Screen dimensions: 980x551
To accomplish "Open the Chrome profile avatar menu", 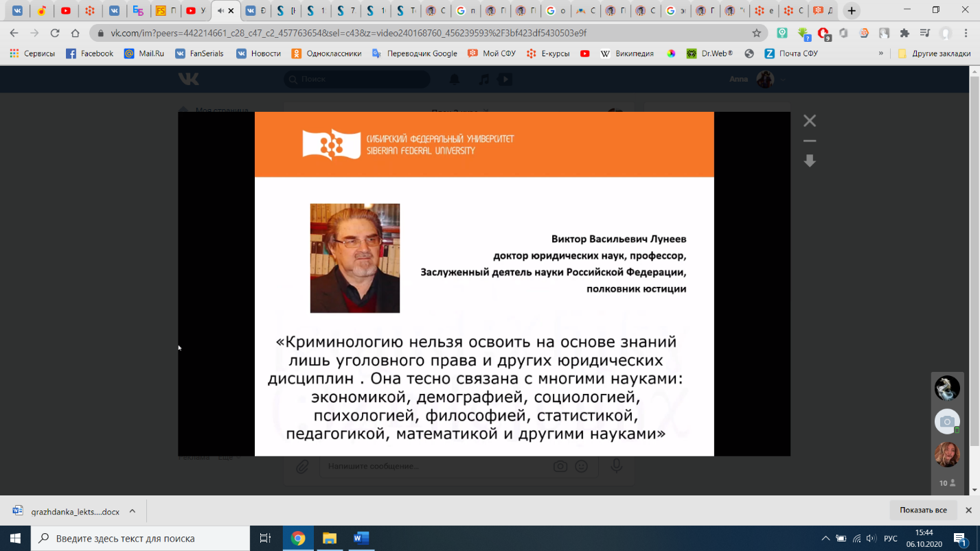I will coord(946,33).
